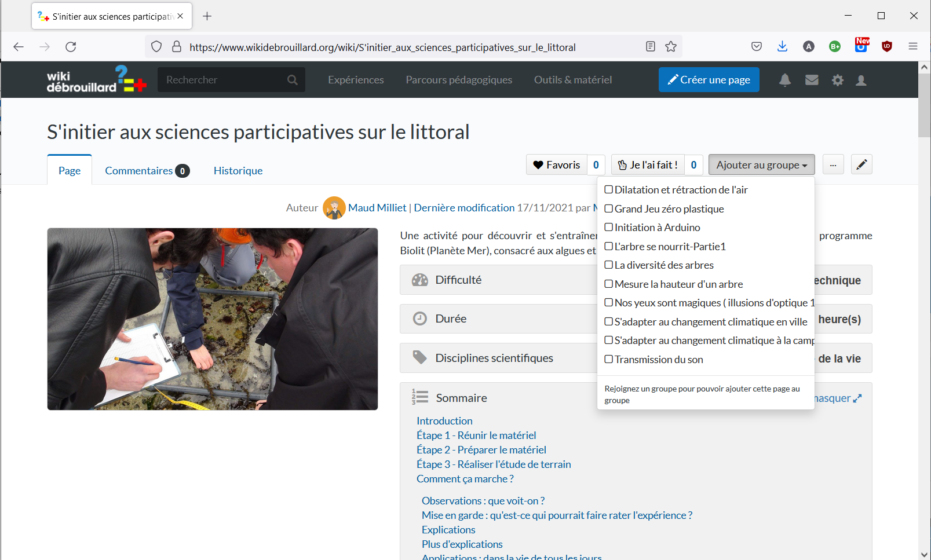Tick the Grand Jeu zéro plastique checkbox
Viewport: 931px width, 560px height.
tap(609, 208)
